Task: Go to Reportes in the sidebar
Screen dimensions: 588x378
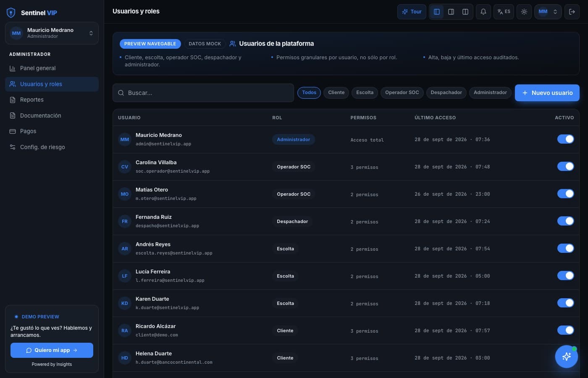Action: [52, 100]
